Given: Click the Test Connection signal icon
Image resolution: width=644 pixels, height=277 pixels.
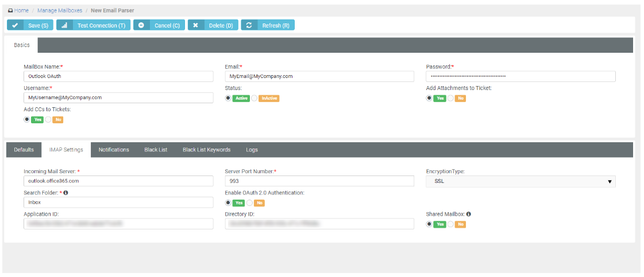Looking at the screenshot, I should click(x=64, y=25).
